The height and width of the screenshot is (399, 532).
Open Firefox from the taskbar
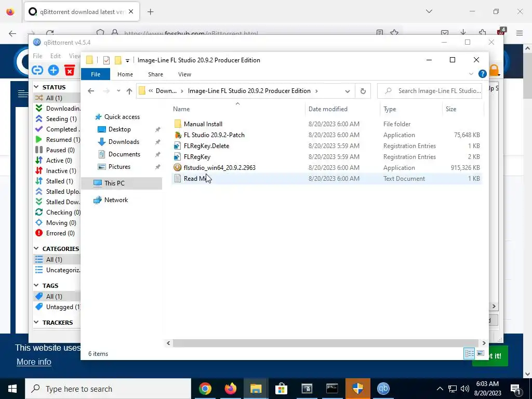point(231,389)
